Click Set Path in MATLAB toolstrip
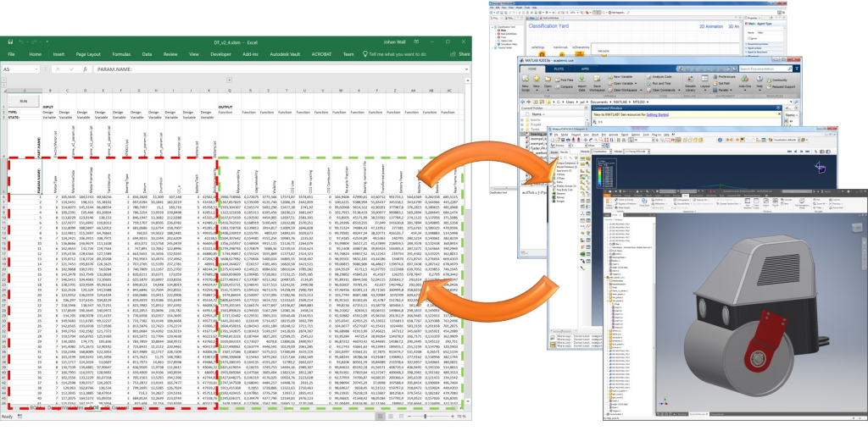The width and height of the screenshot is (868, 442). pyautogui.click(x=721, y=83)
